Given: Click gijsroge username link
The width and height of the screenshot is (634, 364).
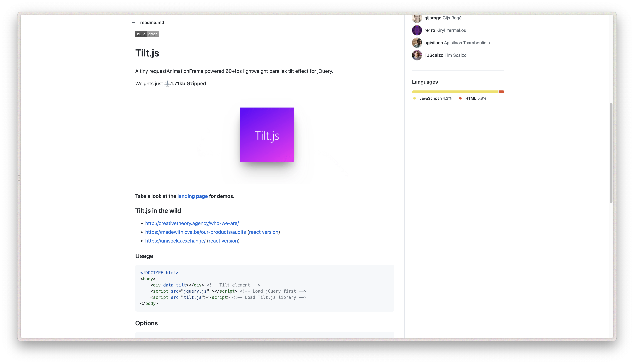Looking at the screenshot, I should point(432,18).
